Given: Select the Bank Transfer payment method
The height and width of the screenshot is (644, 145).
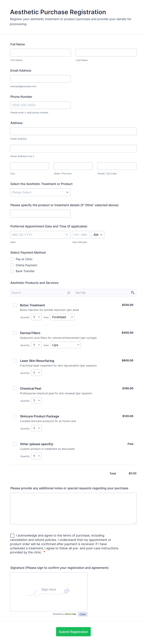Looking at the screenshot, I should (x=12, y=271).
